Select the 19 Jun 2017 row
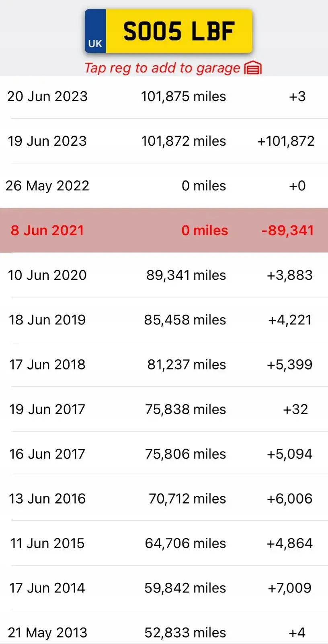328x644 pixels. pos(164,409)
